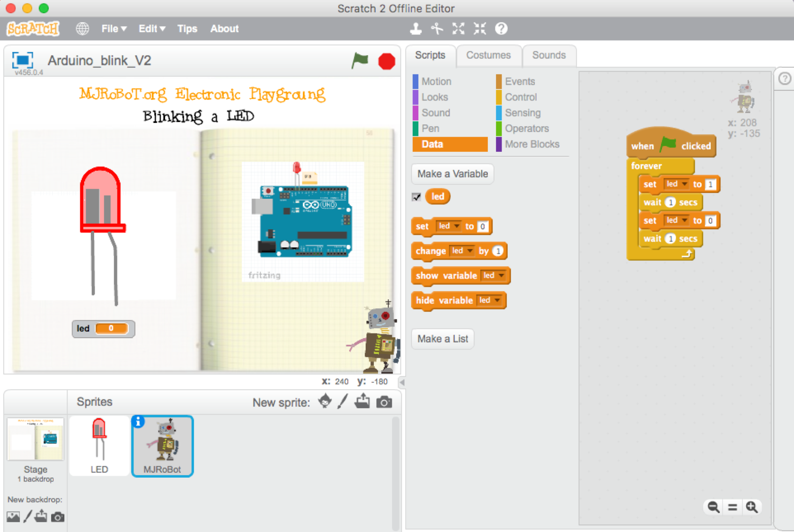Click the Scratch logo
794x532 pixels.
pos(33,29)
